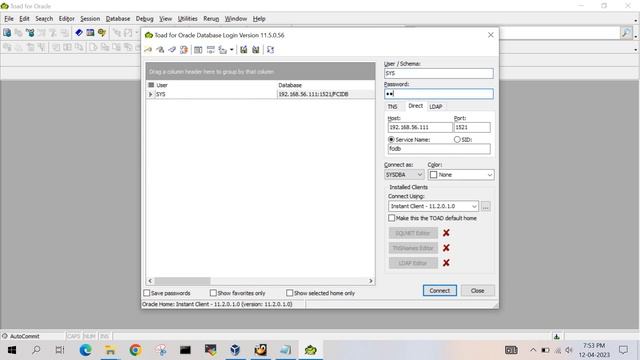
Task: Click the orange user icon in login toolbar
Action: 184,50
